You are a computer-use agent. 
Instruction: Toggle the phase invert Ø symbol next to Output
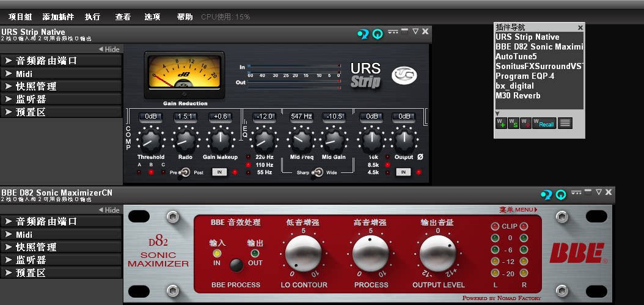420,157
